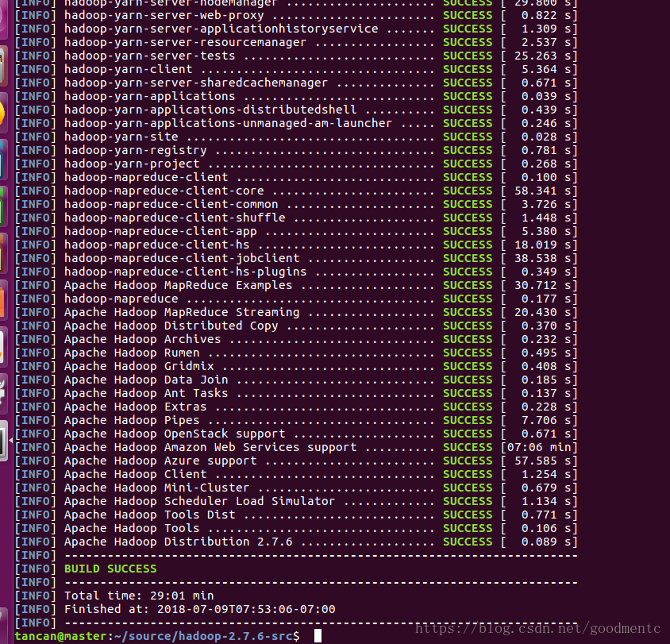This screenshot has height=644, width=670.
Task: Click the hadoop-yarn-server-web-proxy row
Action: pyautogui.click(x=295, y=15)
